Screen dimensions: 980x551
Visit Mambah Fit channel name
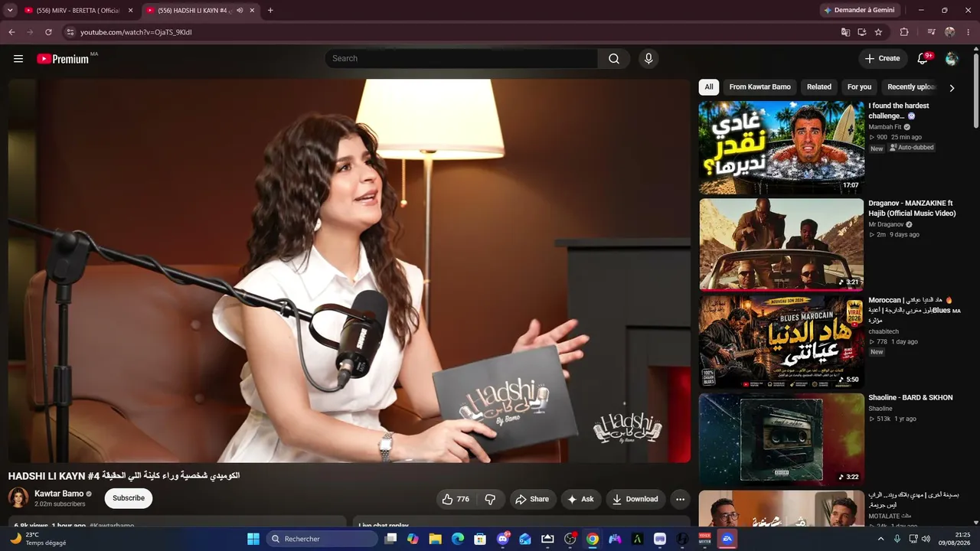tap(885, 127)
